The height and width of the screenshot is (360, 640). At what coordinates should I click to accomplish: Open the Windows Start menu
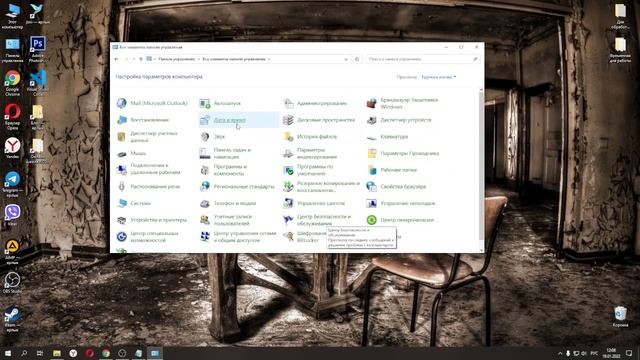[7, 353]
